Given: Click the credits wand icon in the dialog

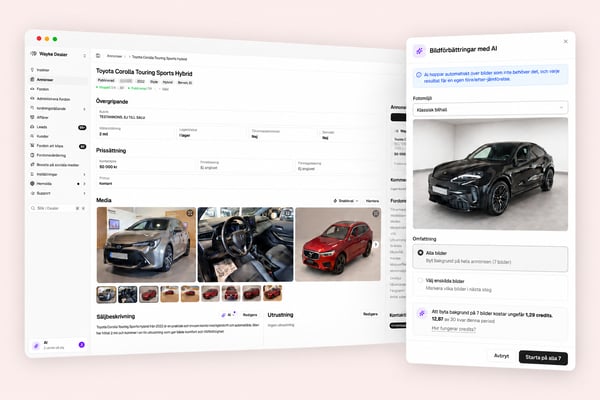Looking at the screenshot, I should tap(422, 313).
